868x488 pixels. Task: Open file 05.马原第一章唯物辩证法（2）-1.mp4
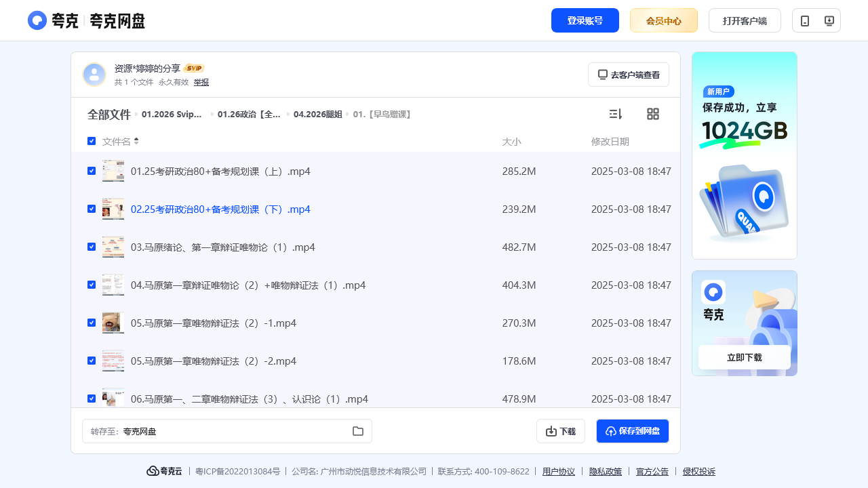click(x=214, y=323)
